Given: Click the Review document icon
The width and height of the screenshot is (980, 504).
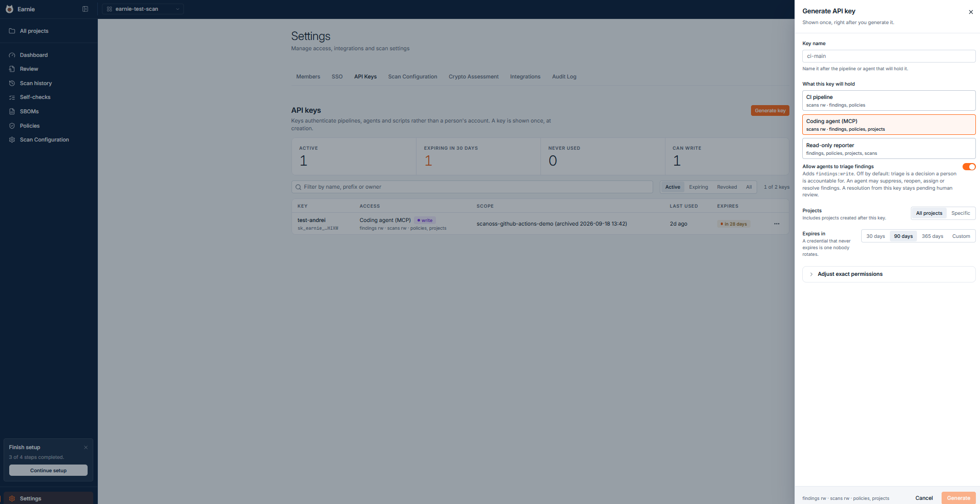Looking at the screenshot, I should [x=12, y=69].
